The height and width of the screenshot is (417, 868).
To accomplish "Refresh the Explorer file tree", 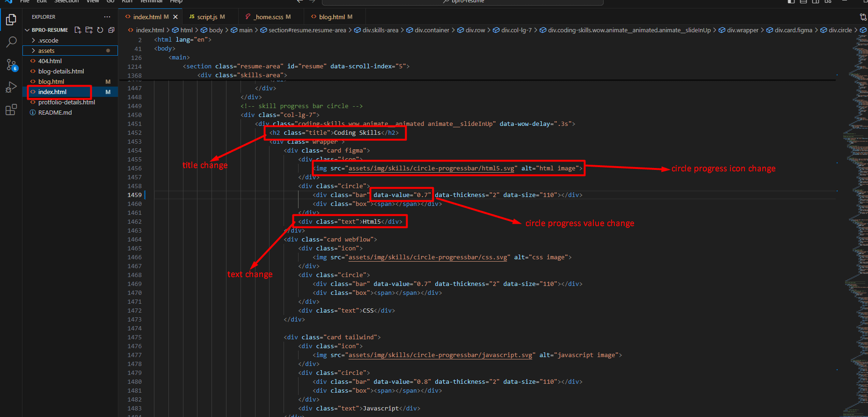I will coord(100,30).
